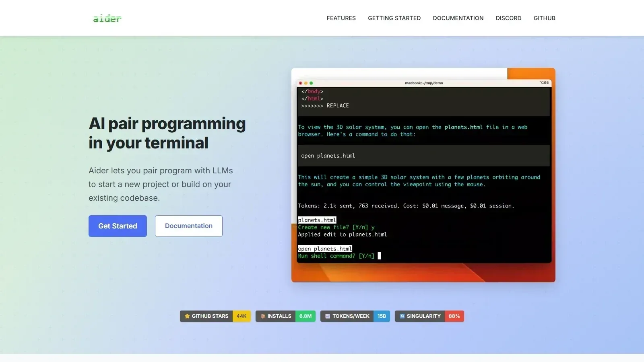Click the GitHub Stars 44K badge
644x362 pixels.
(x=215, y=316)
